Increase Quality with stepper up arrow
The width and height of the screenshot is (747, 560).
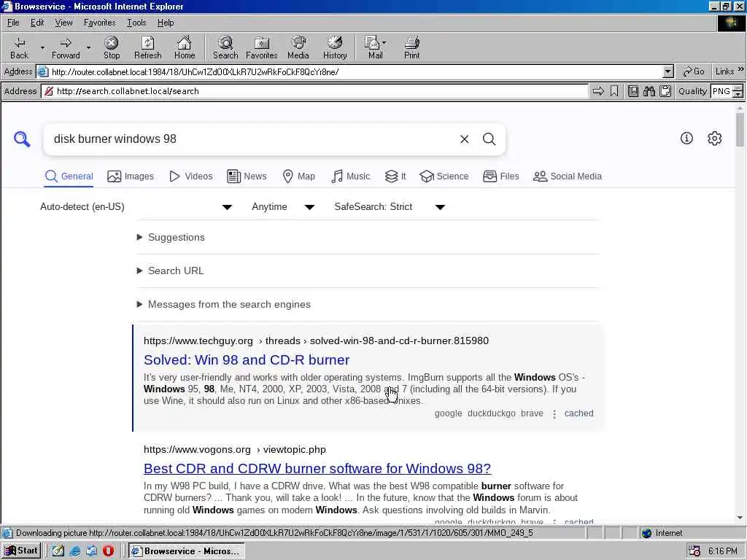point(738,88)
